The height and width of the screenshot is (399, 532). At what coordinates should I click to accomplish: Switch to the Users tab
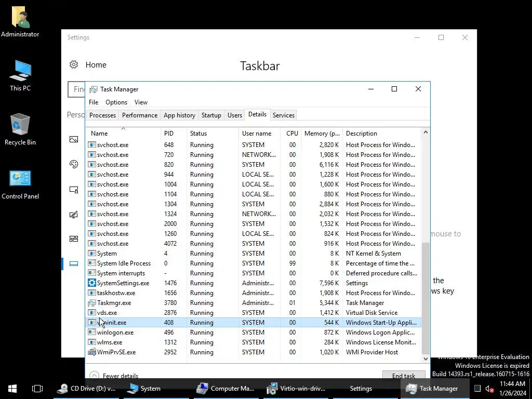(x=234, y=115)
